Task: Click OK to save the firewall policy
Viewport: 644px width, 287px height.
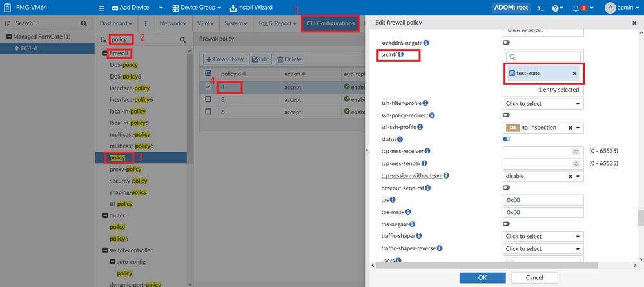Action: pos(483,277)
